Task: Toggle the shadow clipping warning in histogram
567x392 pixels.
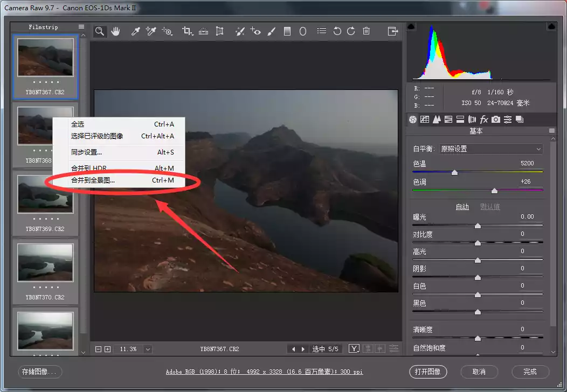Action: [411, 26]
